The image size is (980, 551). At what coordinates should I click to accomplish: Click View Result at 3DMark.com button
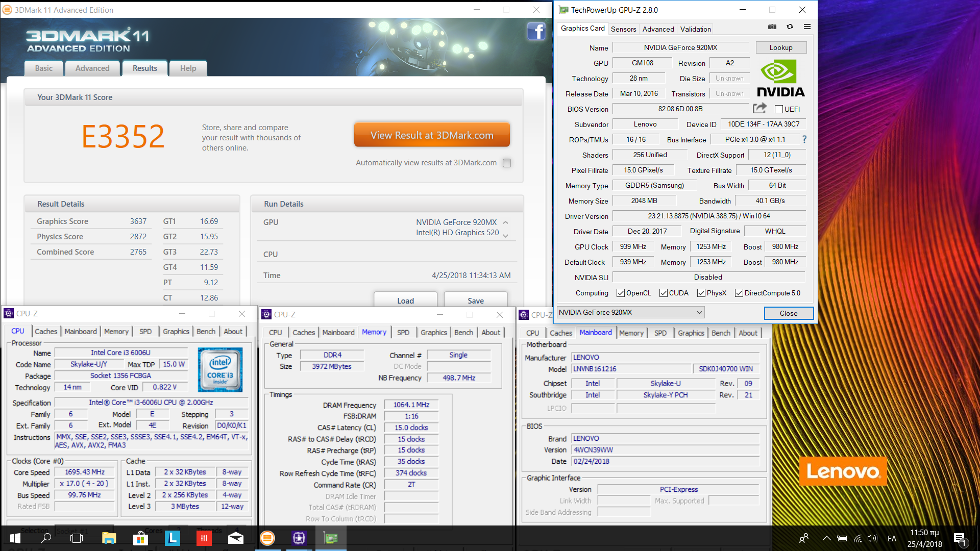coord(432,135)
